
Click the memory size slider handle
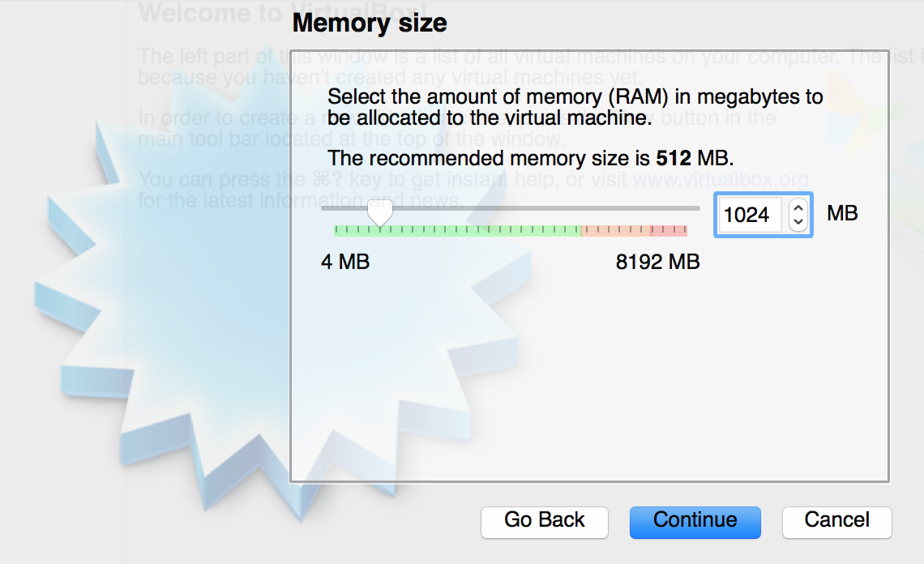click(379, 213)
